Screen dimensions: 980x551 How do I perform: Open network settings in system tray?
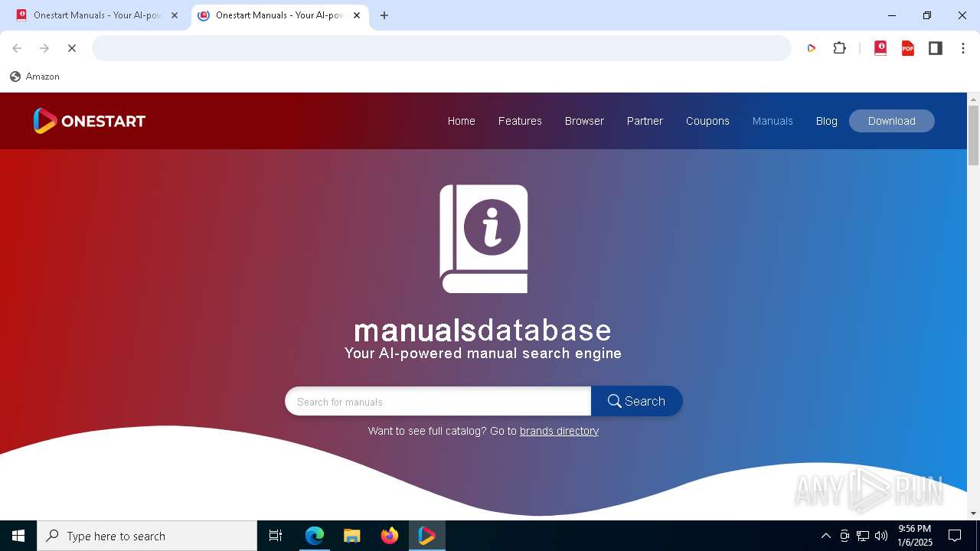[863, 536]
